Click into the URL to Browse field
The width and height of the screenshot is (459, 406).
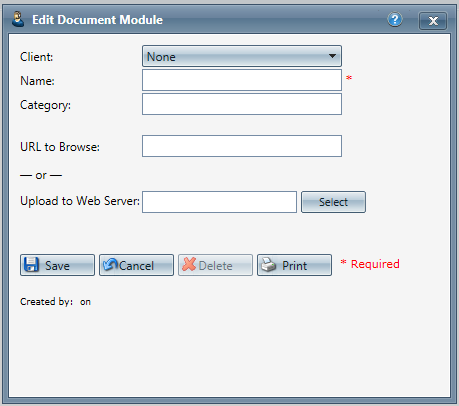tap(242, 146)
